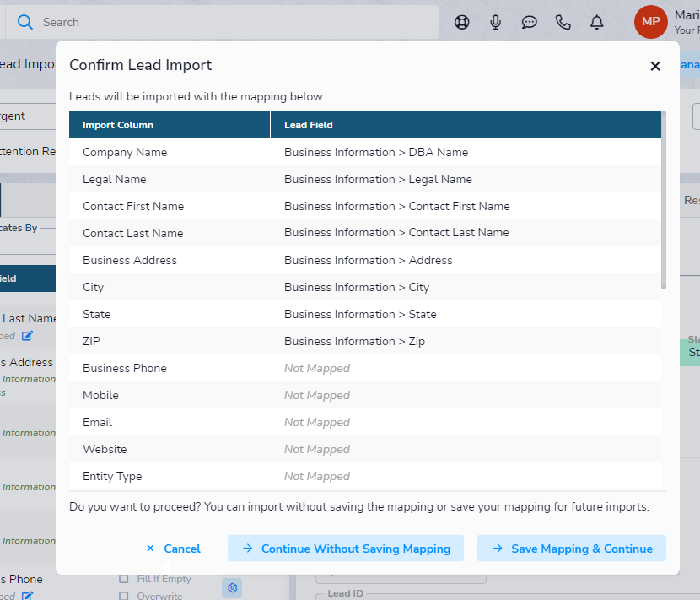Open the help lifebuoy icon
Viewport: 700px width, 600px height.
coord(461,22)
